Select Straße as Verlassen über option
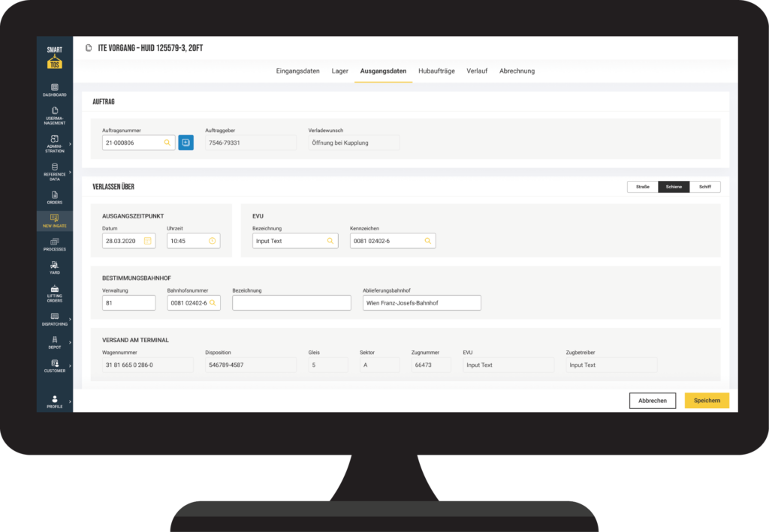This screenshot has width=769, height=532. pos(641,186)
